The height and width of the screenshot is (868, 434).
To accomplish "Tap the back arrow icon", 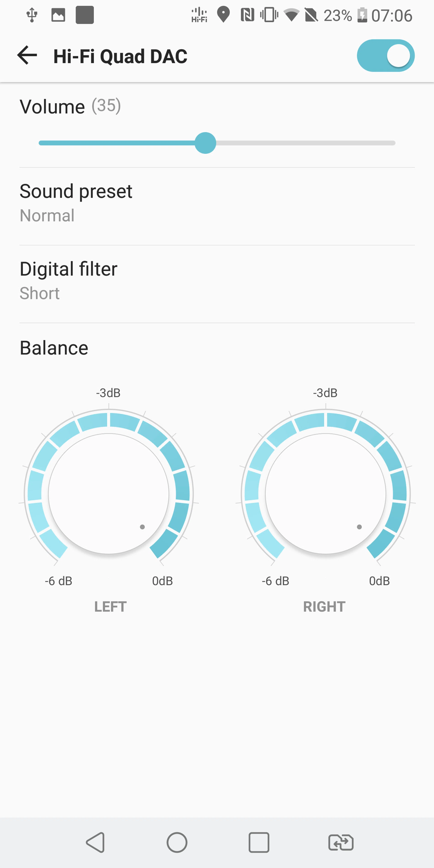I will (x=27, y=56).
